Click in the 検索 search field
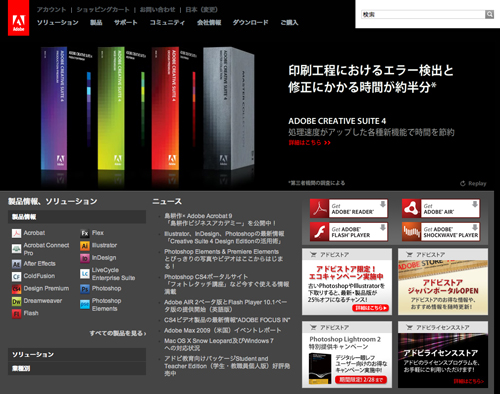The image size is (500, 394). (x=423, y=14)
